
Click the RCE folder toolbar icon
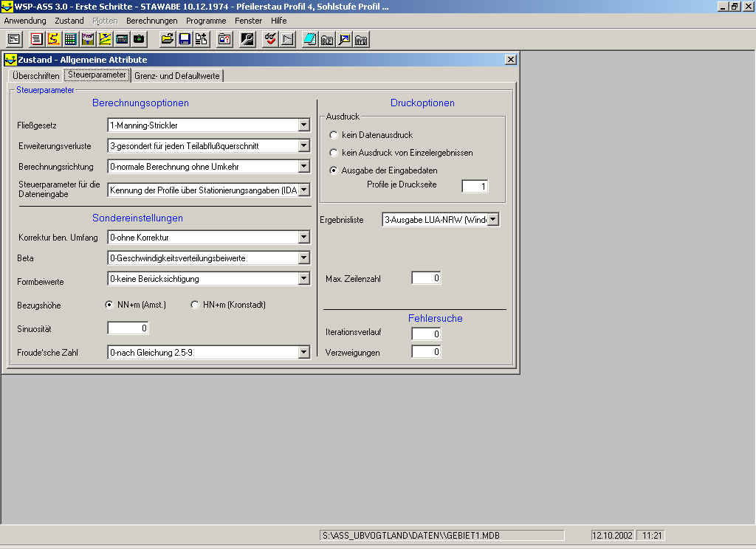pyautogui.click(x=327, y=39)
